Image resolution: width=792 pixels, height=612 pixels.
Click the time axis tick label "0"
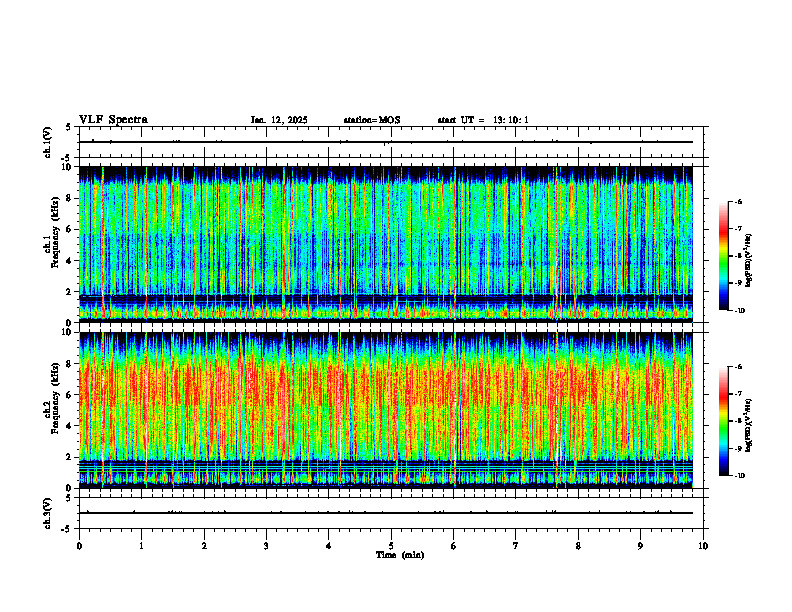[x=79, y=546]
